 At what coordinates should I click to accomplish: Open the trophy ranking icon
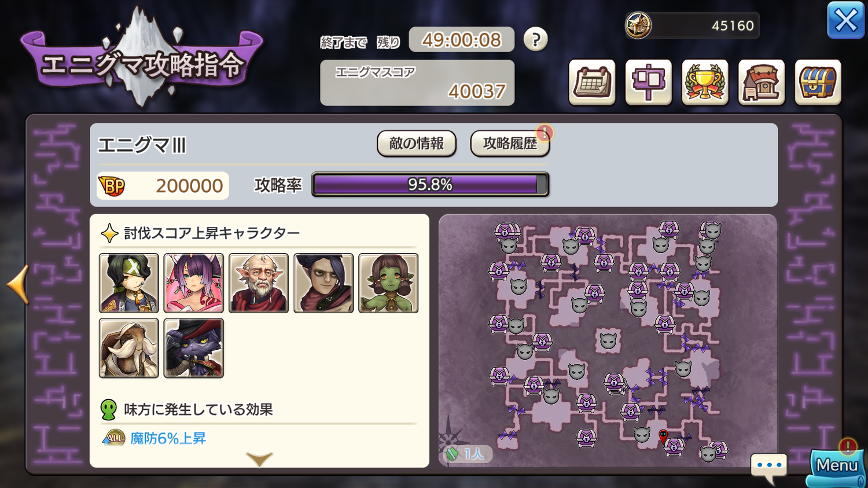(705, 82)
